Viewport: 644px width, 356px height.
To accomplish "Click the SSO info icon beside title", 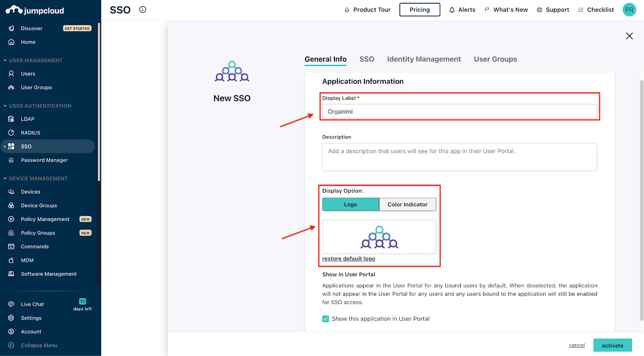I will tap(142, 10).
